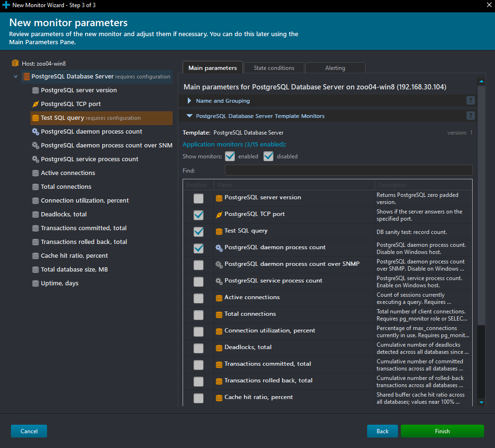This screenshot has width=495, height=448.
Task: Click the PostgreSQL daemon process count gear icon in tree
Action: [36, 132]
